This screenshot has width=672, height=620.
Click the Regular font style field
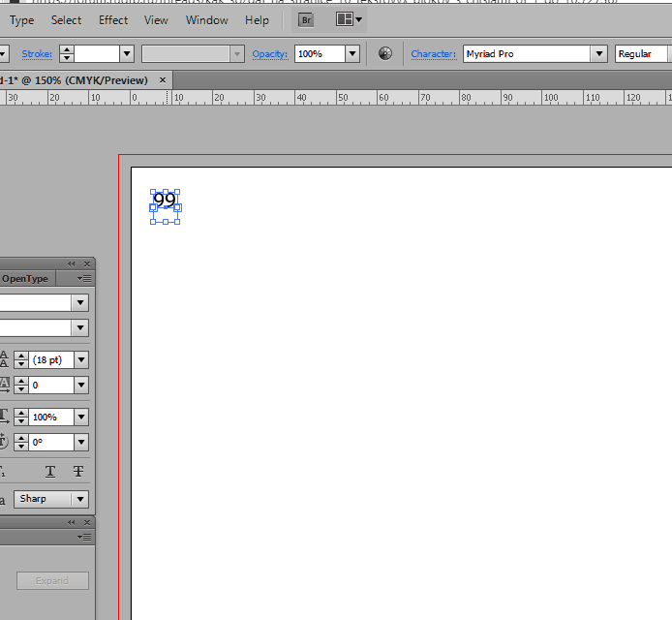642,54
